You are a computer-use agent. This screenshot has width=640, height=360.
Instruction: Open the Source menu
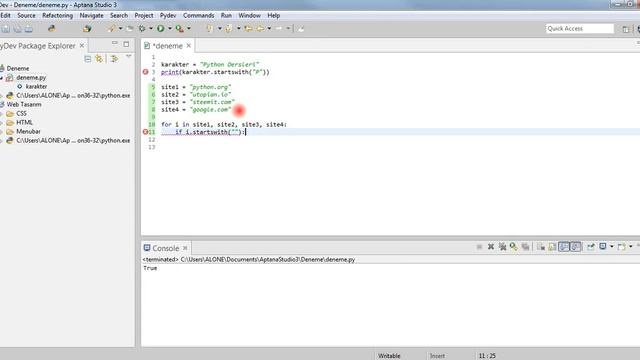(x=26, y=16)
